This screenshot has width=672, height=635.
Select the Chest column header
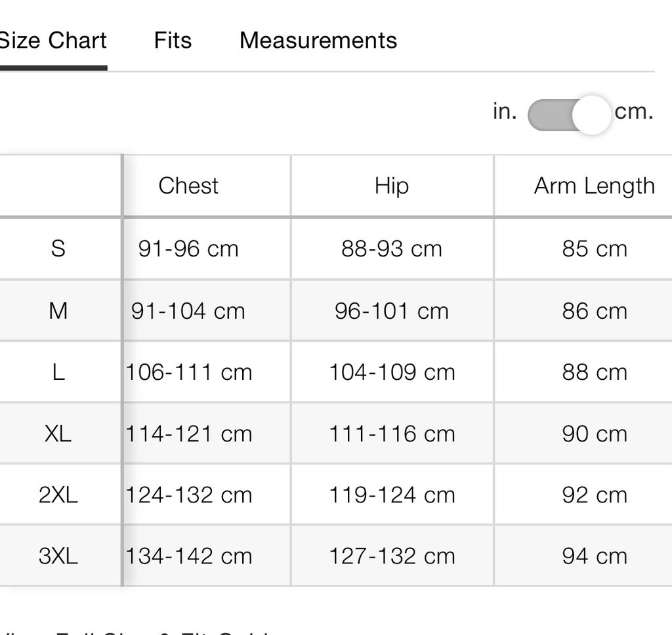coord(188,186)
